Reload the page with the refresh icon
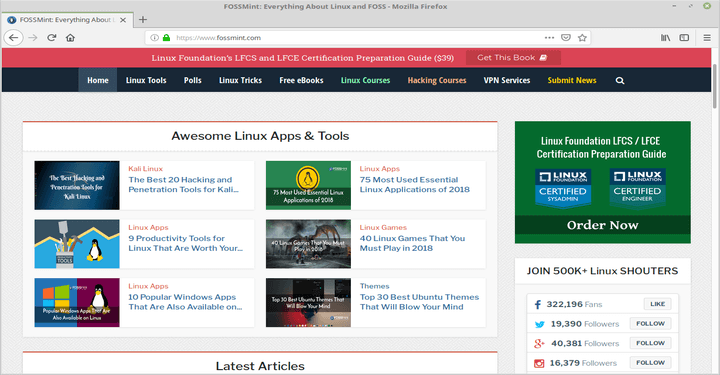Viewport: 720px width, 375px height. point(51,38)
